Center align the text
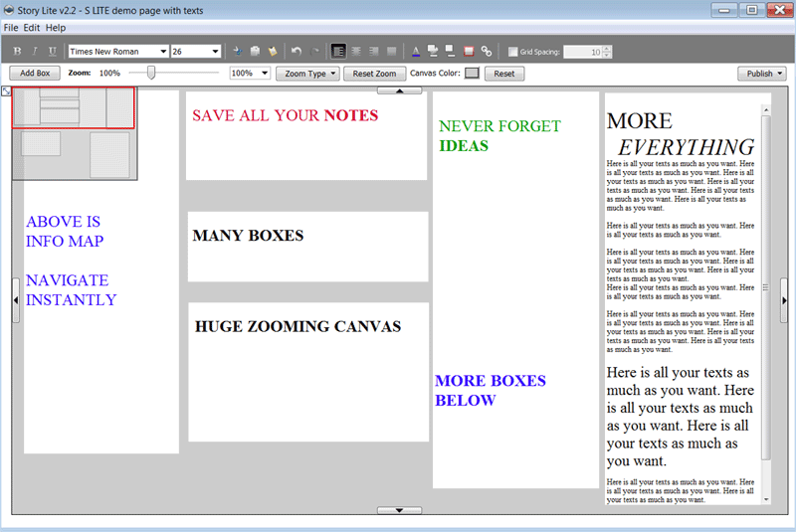 [x=356, y=51]
